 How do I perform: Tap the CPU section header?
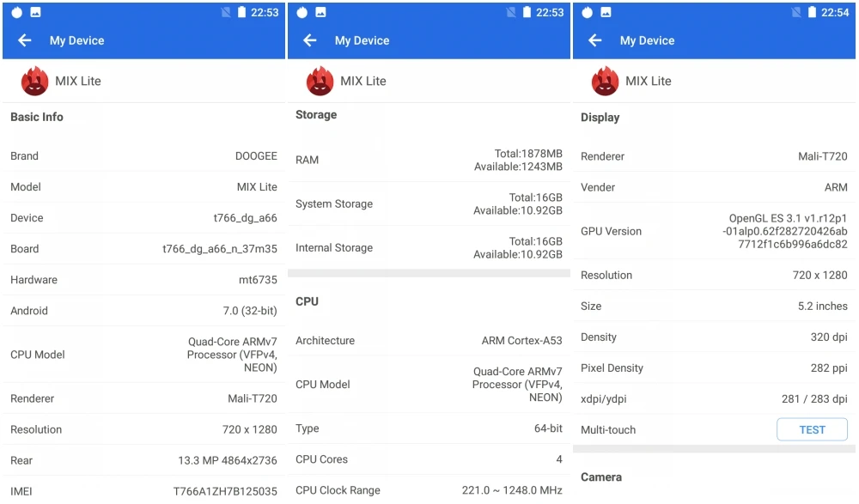(x=307, y=301)
